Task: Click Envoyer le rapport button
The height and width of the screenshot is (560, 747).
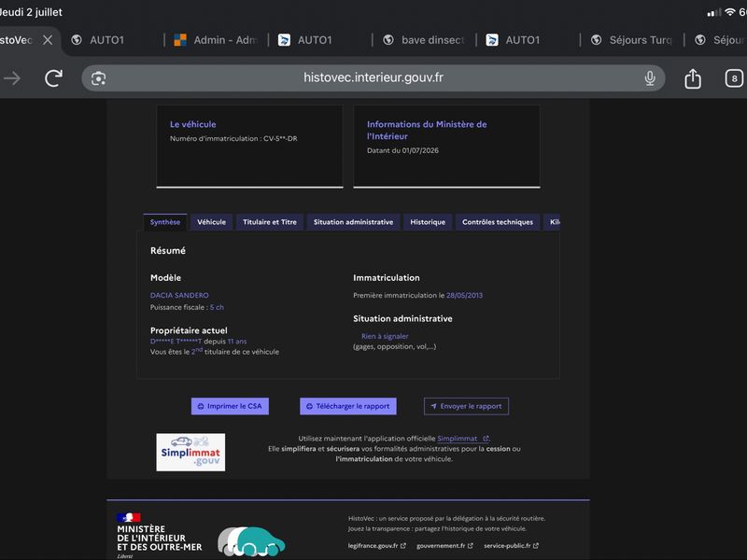Action: click(466, 406)
